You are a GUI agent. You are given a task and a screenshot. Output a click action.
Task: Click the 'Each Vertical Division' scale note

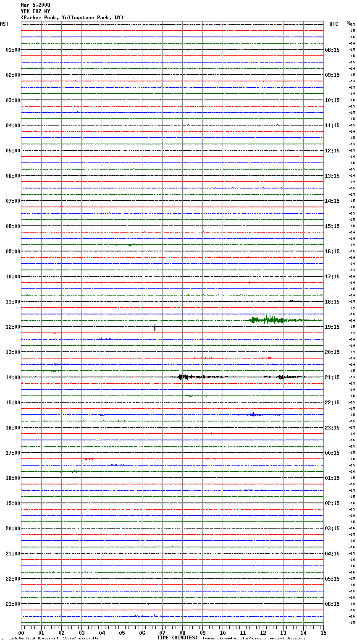tap(53, 639)
